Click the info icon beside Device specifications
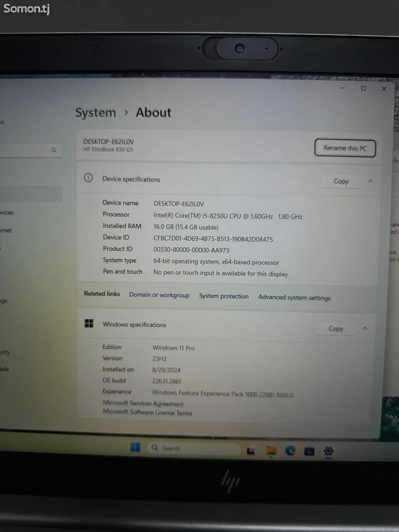 (89, 178)
